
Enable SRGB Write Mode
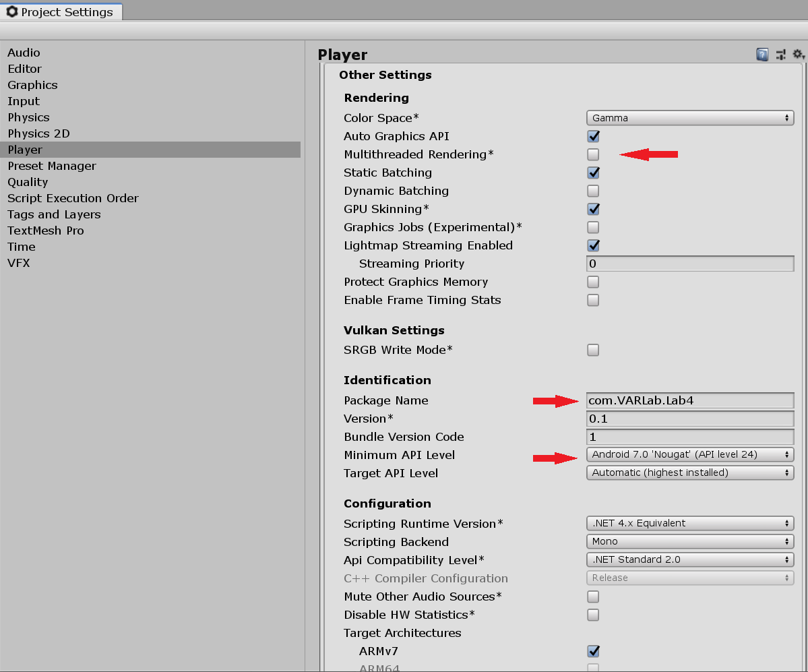pyautogui.click(x=593, y=350)
